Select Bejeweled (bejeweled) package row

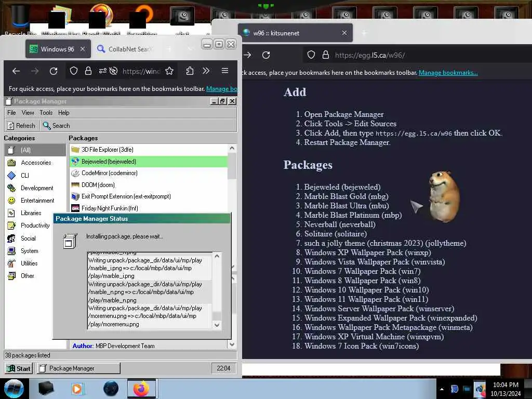(x=149, y=162)
